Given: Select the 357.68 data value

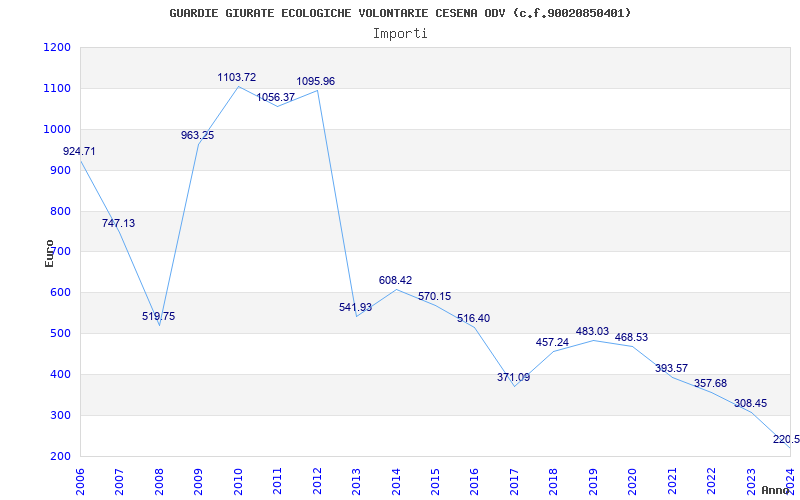Looking at the screenshot, I should point(710,384).
